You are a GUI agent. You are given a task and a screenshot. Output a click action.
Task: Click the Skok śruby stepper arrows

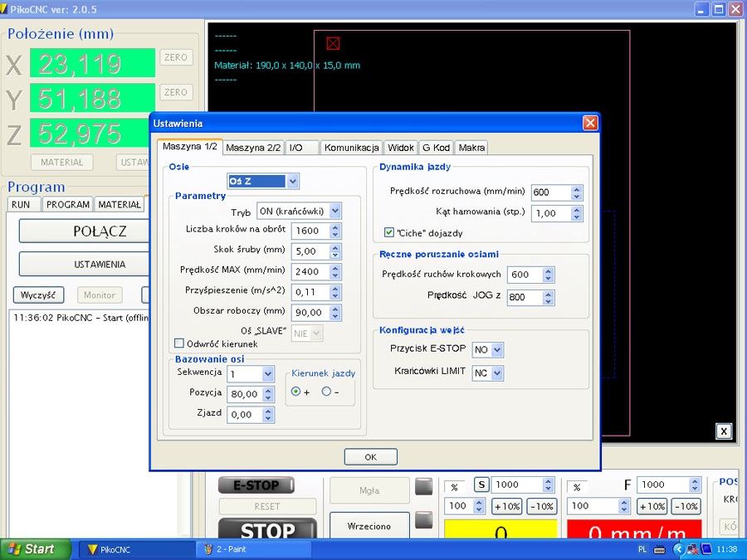pos(335,251)
